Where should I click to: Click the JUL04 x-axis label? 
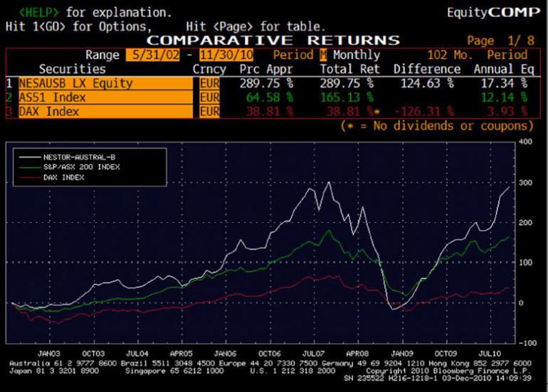[137, 354]
